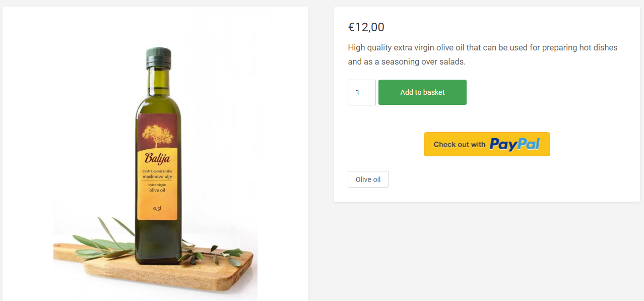Open the Olive oil tag link

click(x=368, y=179)
